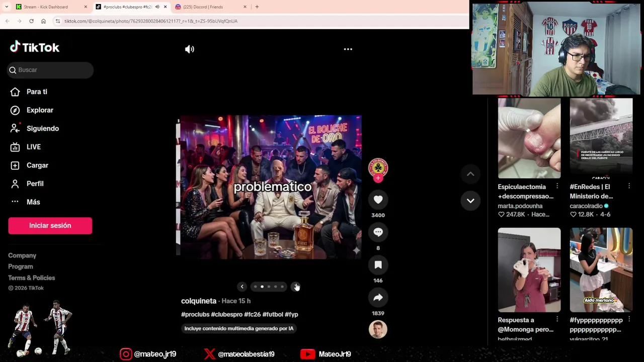
Task: Open a new browser tab
Action: tap(257, 7)
